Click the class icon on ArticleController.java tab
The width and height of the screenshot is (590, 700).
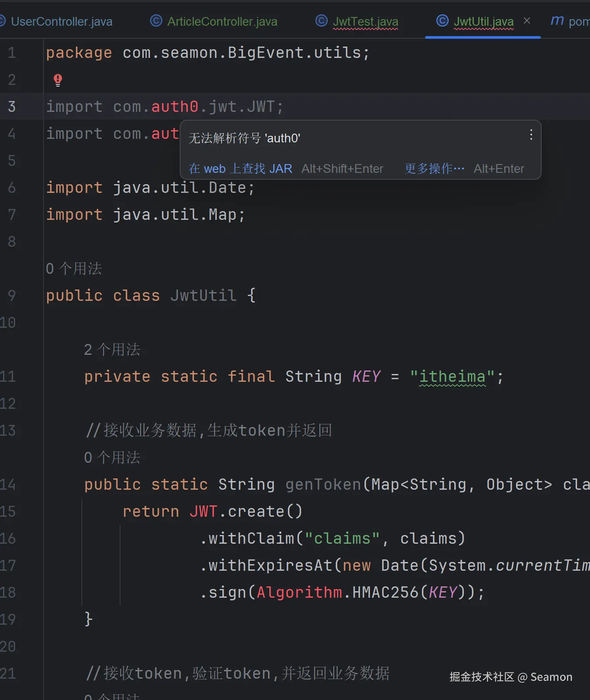[x=156, y=20]
